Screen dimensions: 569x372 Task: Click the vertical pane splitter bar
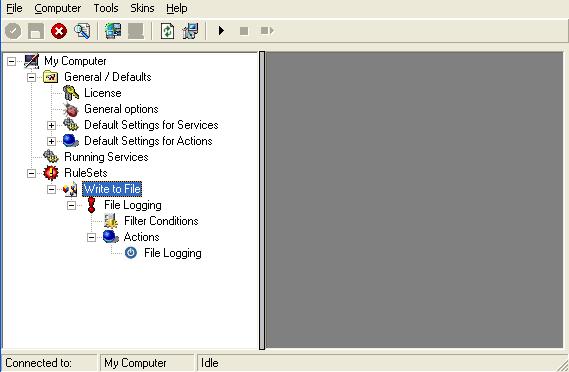262,200
